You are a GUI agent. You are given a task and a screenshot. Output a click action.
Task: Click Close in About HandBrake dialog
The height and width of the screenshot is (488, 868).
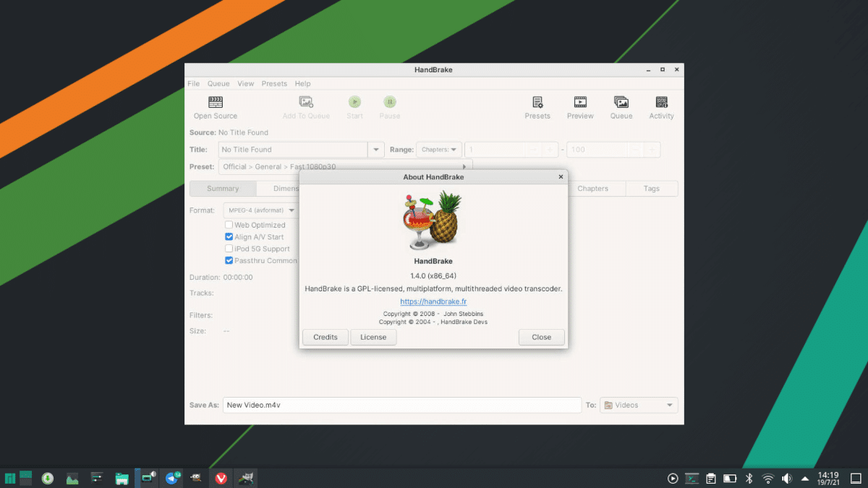542,337
